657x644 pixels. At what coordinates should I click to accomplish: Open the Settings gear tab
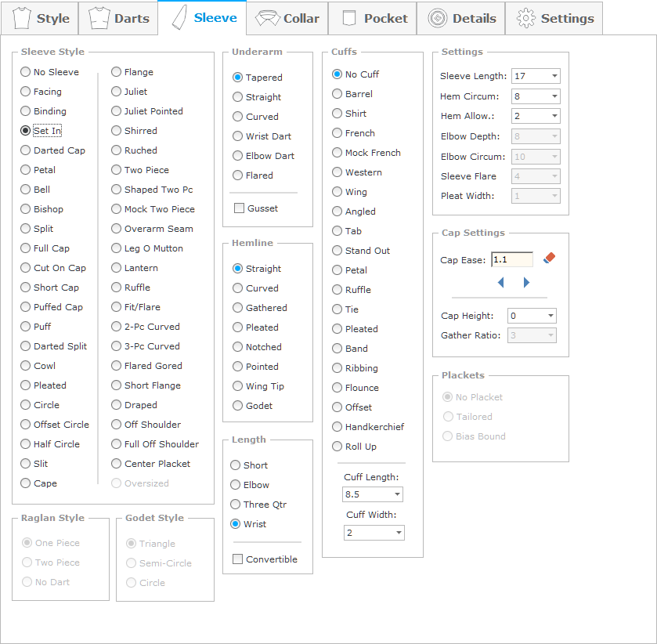pos(554,18)
